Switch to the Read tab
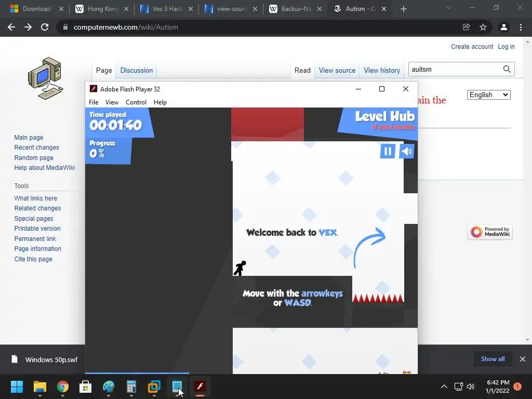532x399 pixels. pyautogui.click(x=302, y=70)
